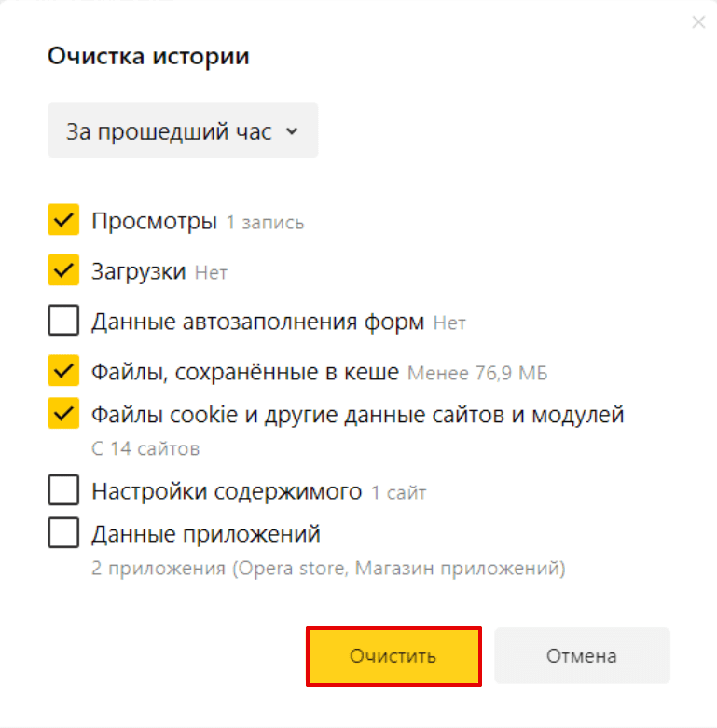Click the chevron arrow in time range selector
This screenshot has width=717, height=728.
click(x=292, y=131)
